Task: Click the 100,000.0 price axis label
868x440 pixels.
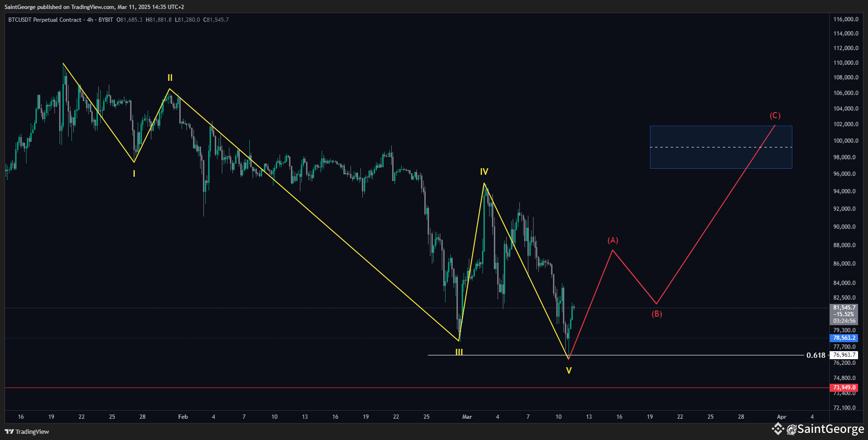Action: point(846,141)
